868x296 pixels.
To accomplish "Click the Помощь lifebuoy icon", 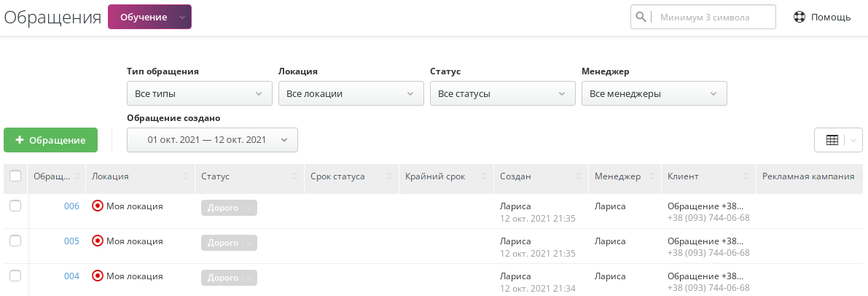I will click(x=799, y=17).
